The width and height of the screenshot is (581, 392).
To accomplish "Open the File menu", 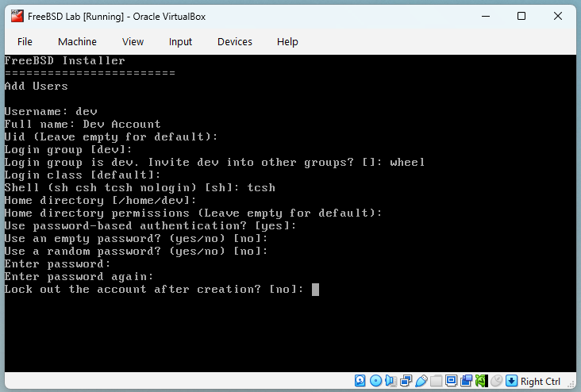I will [25, 41].
